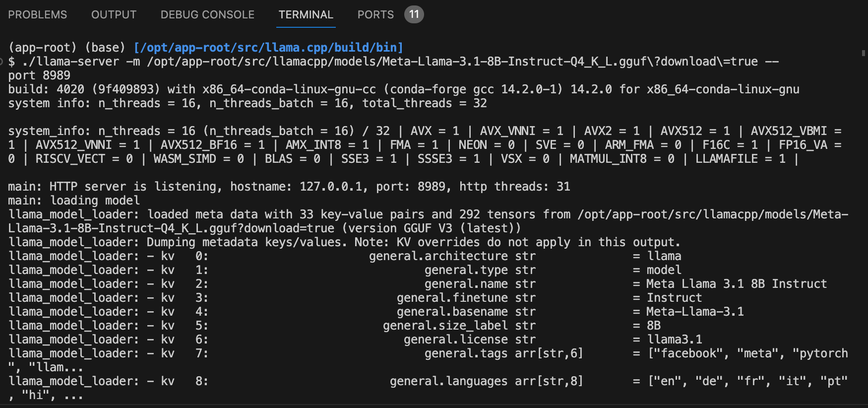
Task: Click the terminal scrollbar marker at right edge
Action: [x=864, y=53]
